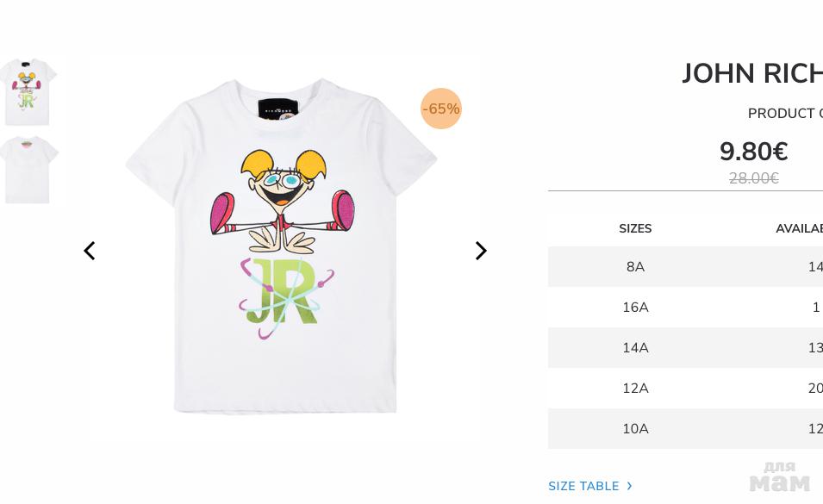This screenshot has height=504, width=823.
Task: Click the JOHN RICH product title
Action: 751,73
